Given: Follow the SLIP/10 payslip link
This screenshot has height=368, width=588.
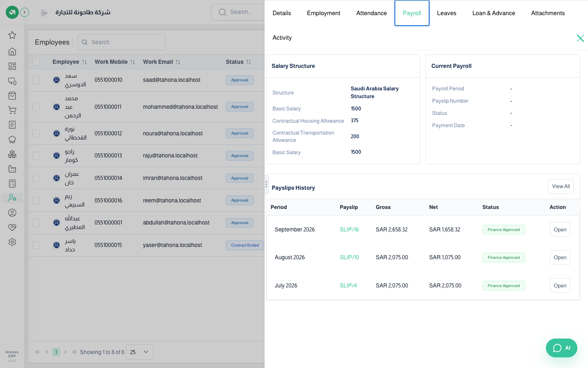Looking at the screenshot, I should [350, 258].
